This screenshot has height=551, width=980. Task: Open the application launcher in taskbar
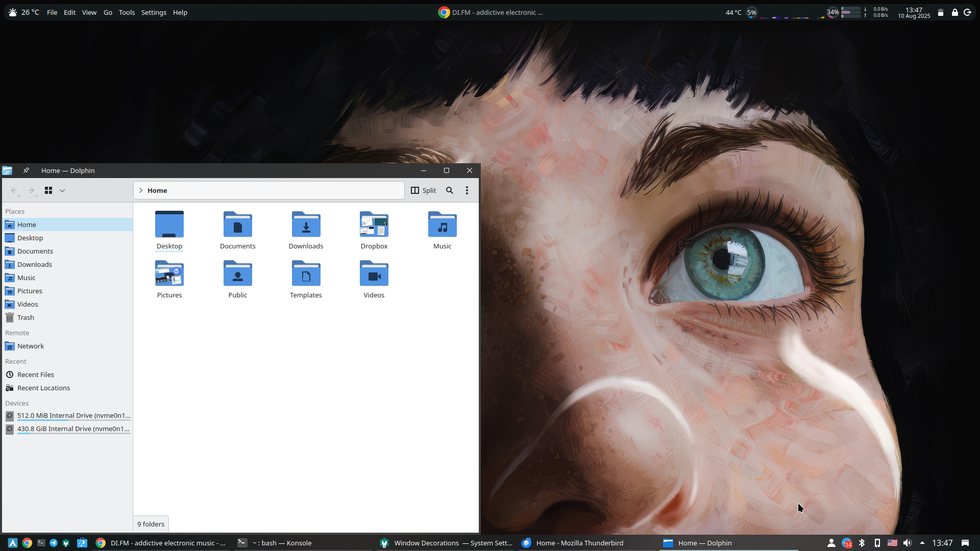click(x=13, y=543)
